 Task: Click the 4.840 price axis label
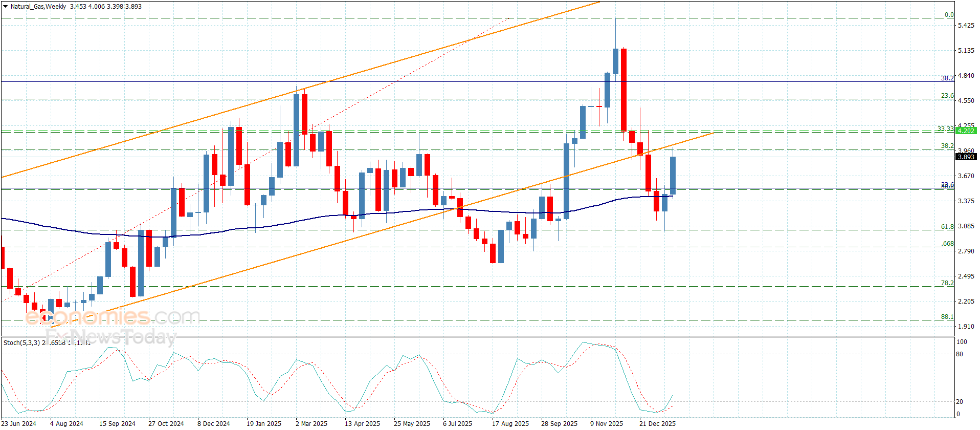966,76
